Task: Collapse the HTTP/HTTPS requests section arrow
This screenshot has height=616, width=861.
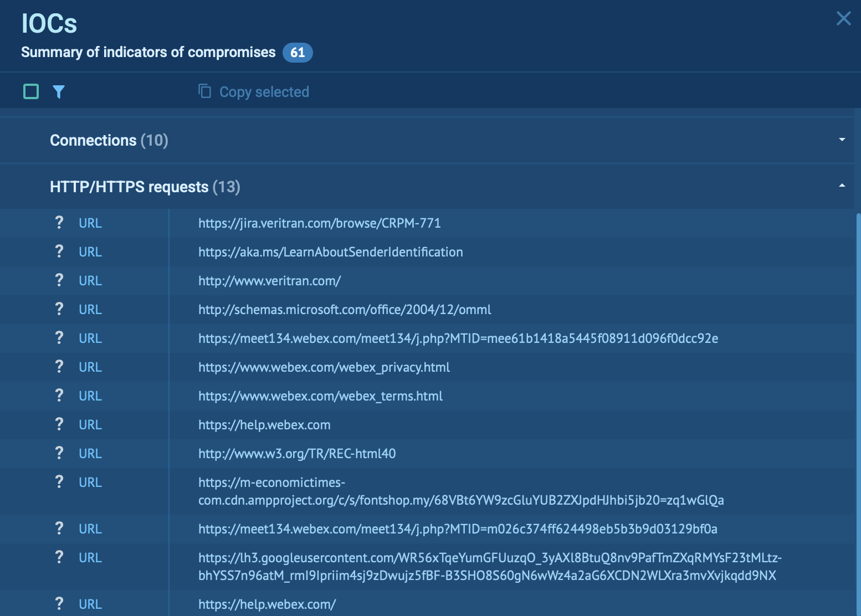Action: pos(842,186)
